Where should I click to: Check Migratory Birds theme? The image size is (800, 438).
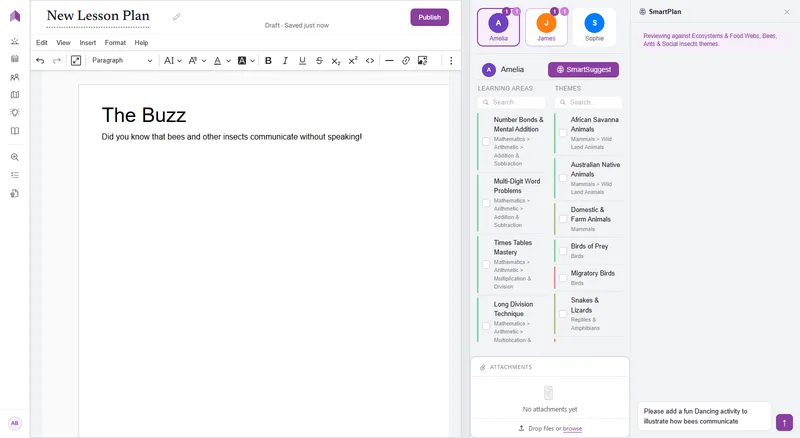pos(563,278)
